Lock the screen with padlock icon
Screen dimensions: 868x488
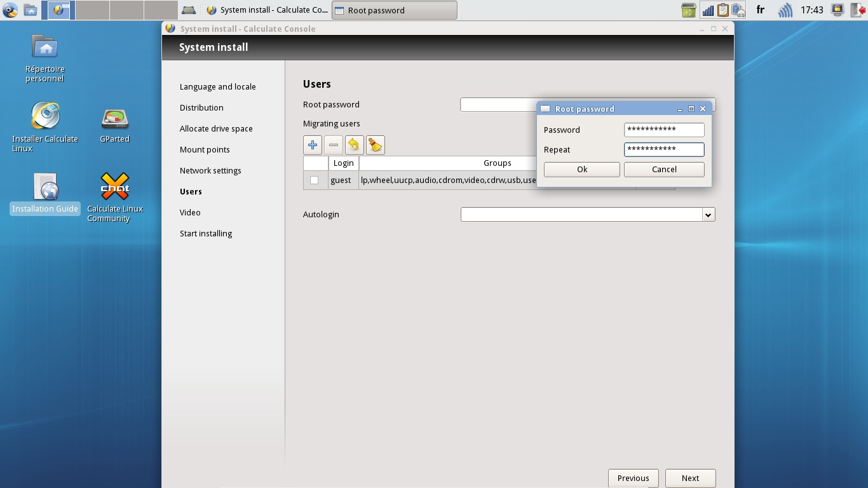(x=837, y=10)
